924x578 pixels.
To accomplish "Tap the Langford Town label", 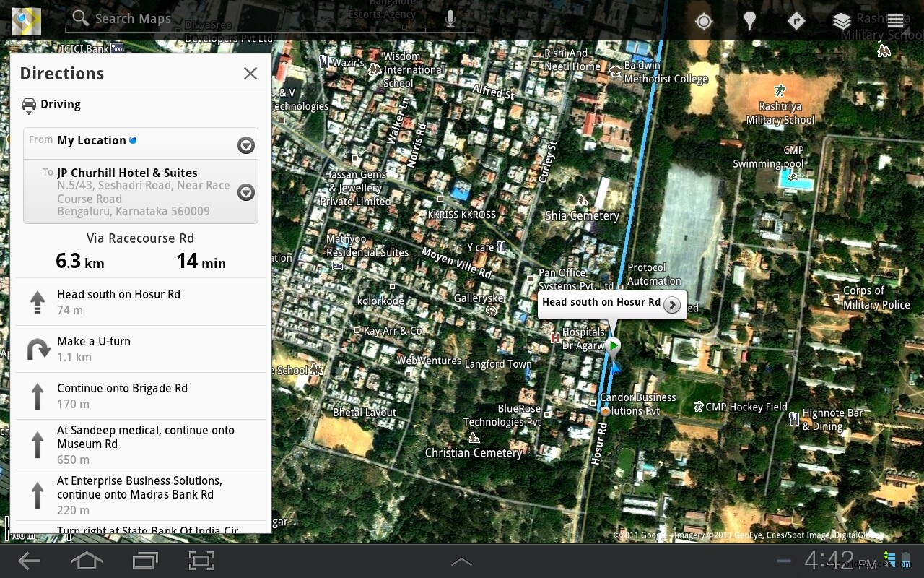I will click(x=498, y=364).
